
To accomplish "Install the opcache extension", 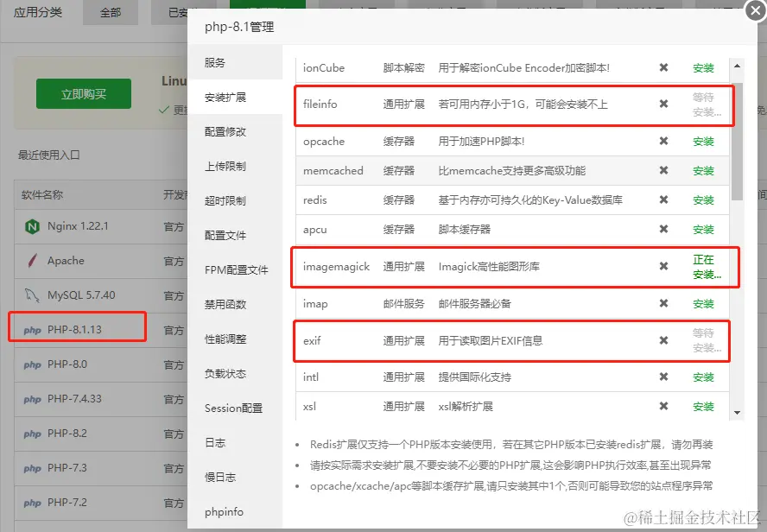I will tap(703, 142).
